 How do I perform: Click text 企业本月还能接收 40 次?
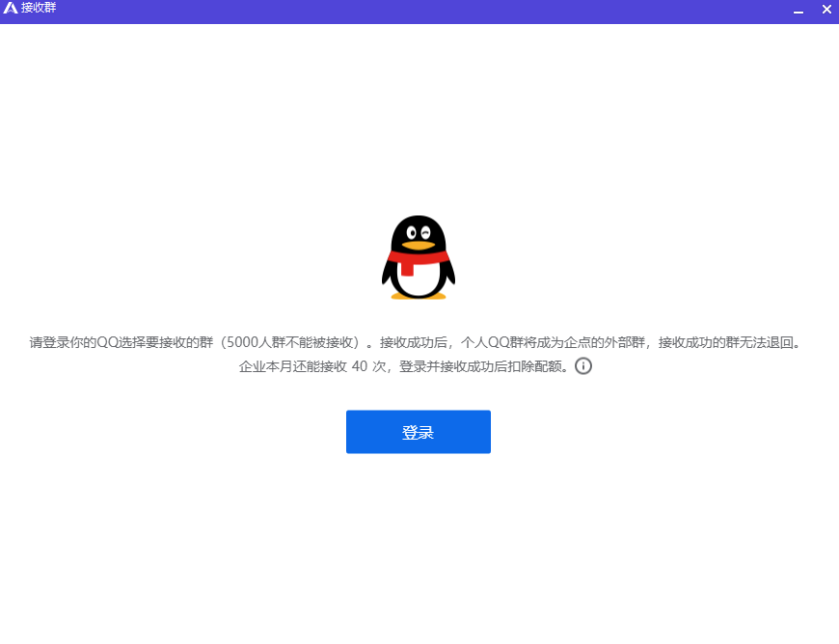pyautogui.click(x=312, y=366)
